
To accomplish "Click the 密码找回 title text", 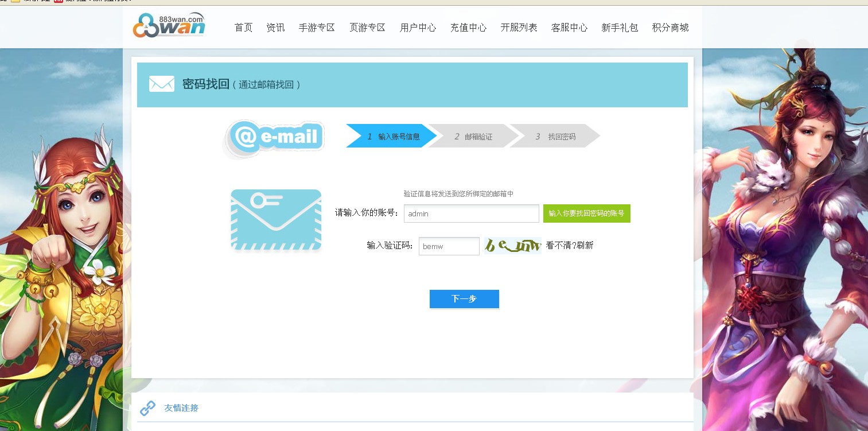I will click(206, 84).
